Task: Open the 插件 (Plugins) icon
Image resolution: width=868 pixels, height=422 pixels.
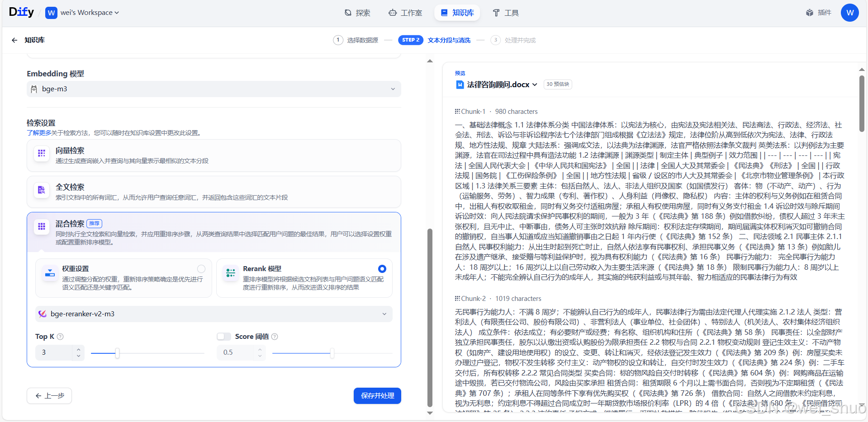Action: point(819,12)
